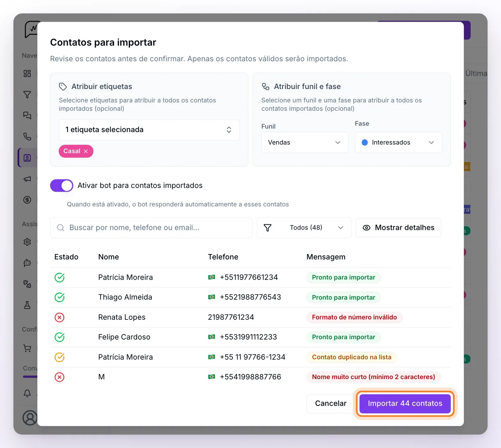
Task: Click the Brazil flag beside +5531991112233
Action: (211, 337)
